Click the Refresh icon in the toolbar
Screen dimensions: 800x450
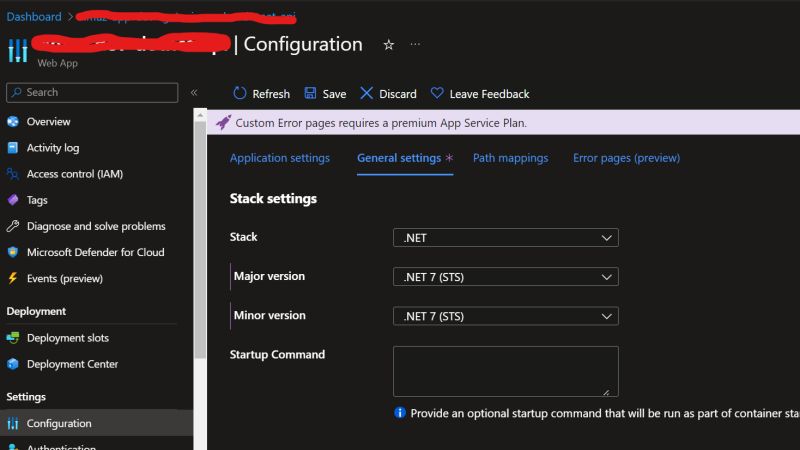[240, 93]
